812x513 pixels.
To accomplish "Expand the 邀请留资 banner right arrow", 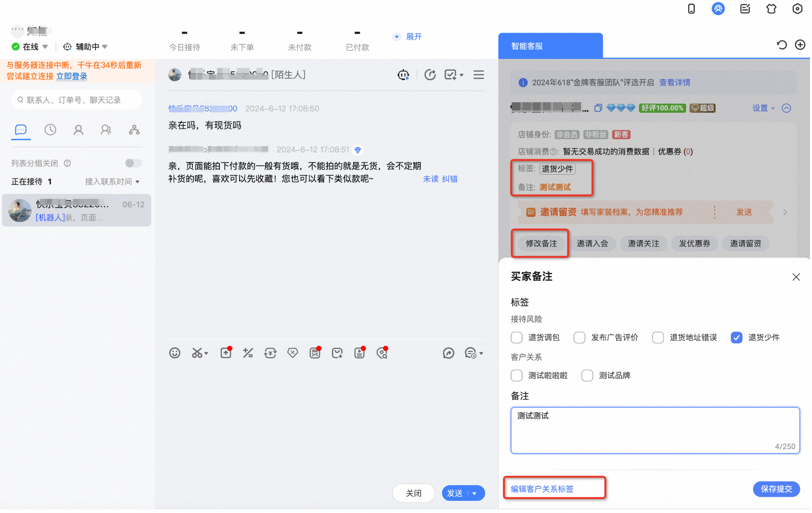I will 785,212.
